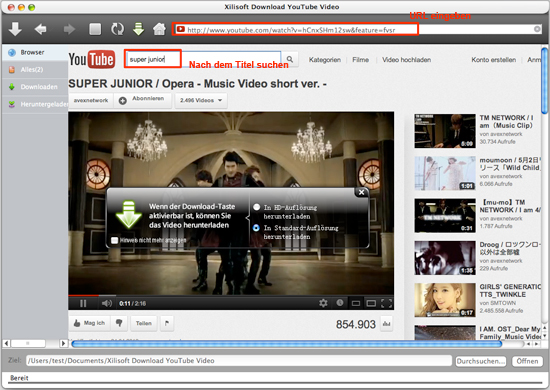Select the Browser sidebar tab
This screenshot has height=390, width=550.
35,52
